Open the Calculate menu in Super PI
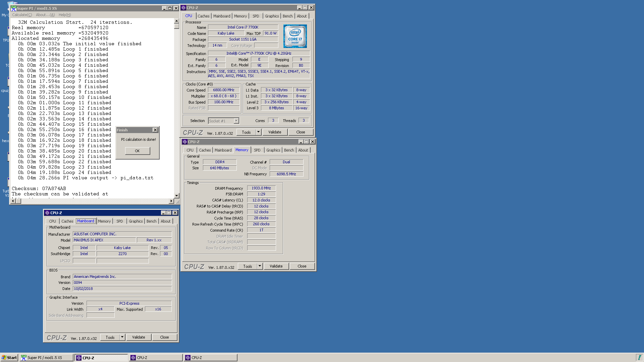The image size is (644, 362). pos(22,15)
